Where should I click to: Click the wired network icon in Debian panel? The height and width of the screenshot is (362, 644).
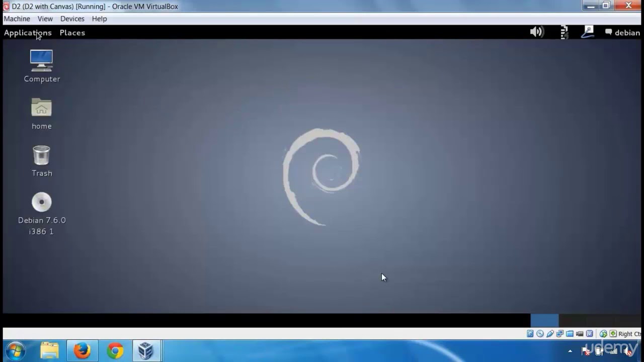click(587, 32)
